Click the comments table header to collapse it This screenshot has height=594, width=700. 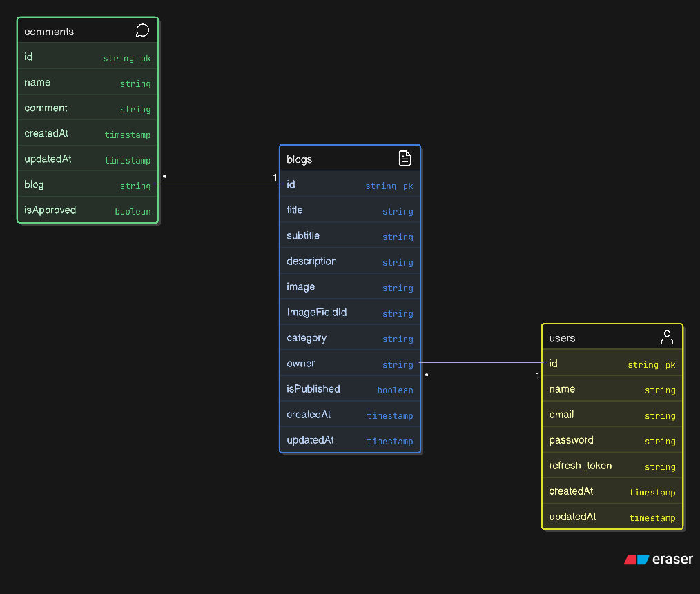pyautogui.click(x=76, y=31)
